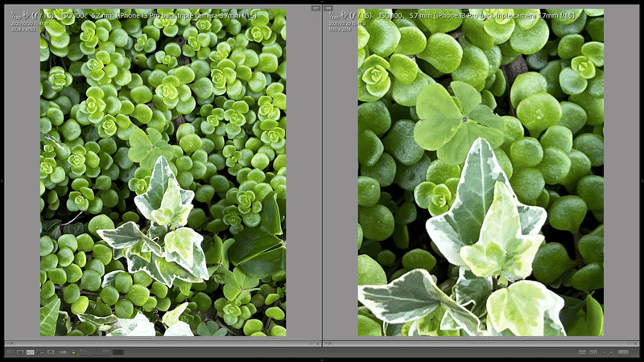The height and width of the screenshot is (362, 644).
Task: Select next photo right arrow
Action: 611,352
